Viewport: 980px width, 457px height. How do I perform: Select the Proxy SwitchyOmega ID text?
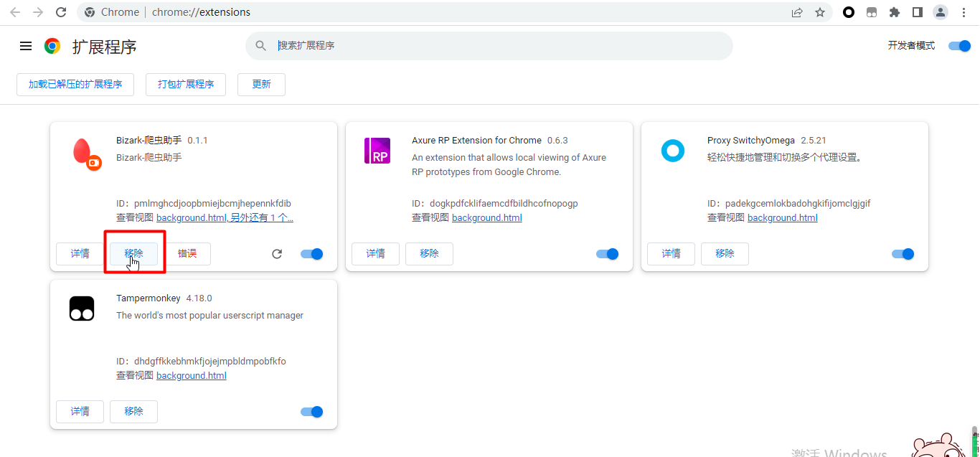(x=789, y=204)
